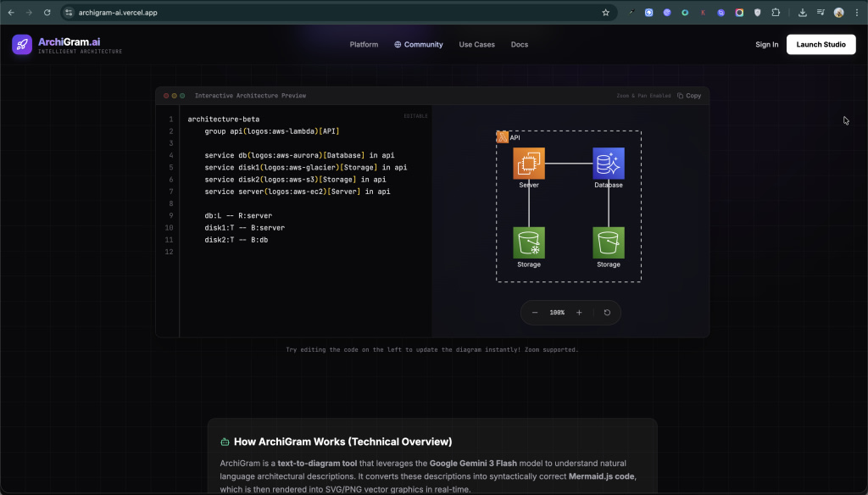The width and height of the screenshot is (868, 495).
Task: Click the 'text-to-diagram tool' bold text
Action: 317,464
